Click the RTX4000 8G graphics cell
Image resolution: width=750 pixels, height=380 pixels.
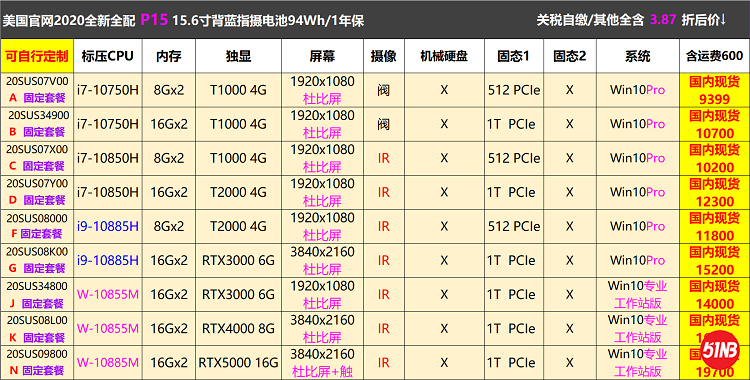coord(238,329)
